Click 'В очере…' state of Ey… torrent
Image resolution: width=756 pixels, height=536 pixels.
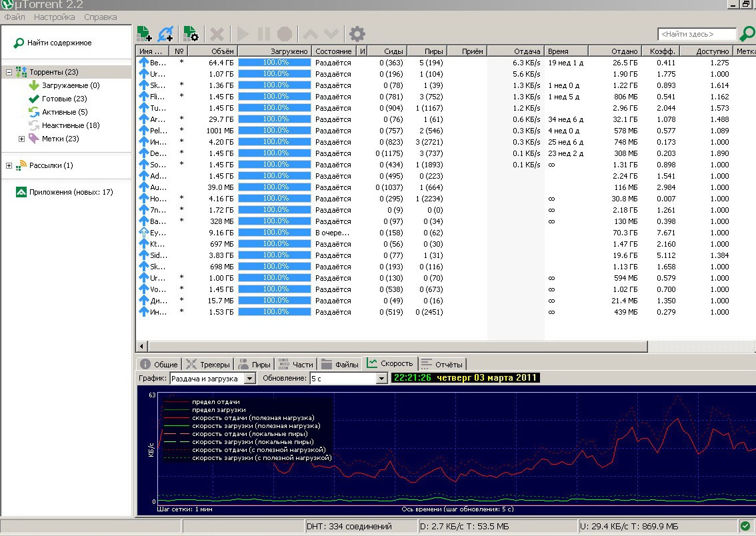(332, 233)
